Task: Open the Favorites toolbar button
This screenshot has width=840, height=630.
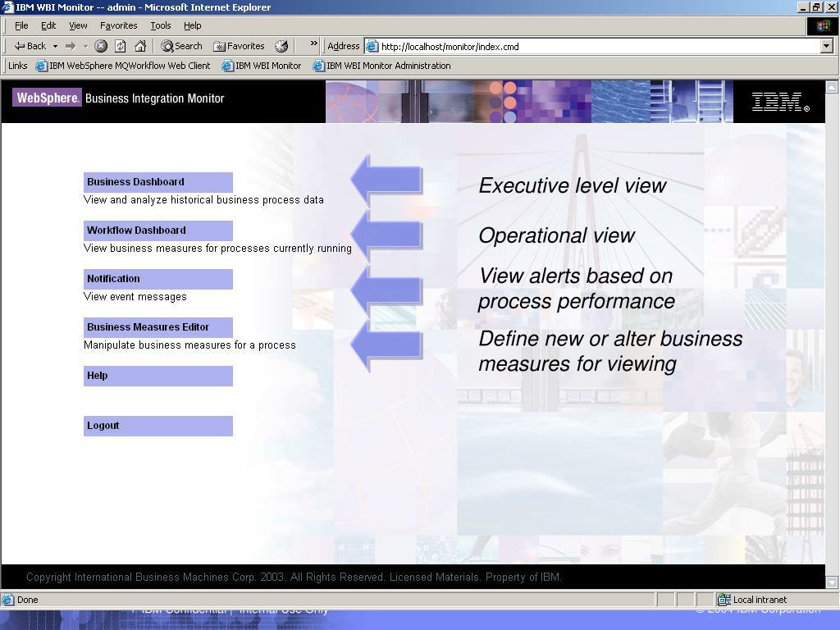Action: coord(239,46)
